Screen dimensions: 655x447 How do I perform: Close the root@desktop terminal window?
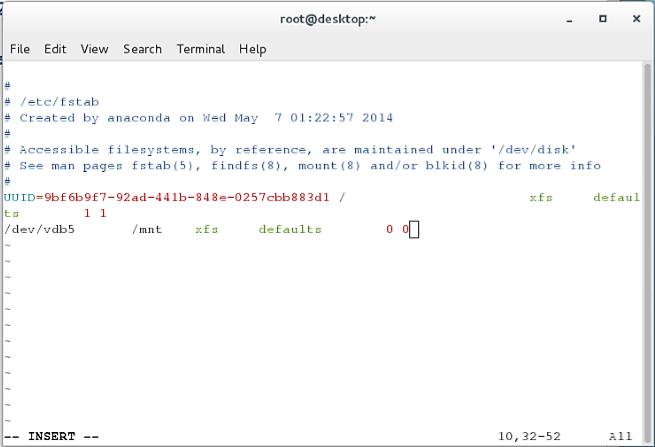pyautogui.click(x=636, y=19)
